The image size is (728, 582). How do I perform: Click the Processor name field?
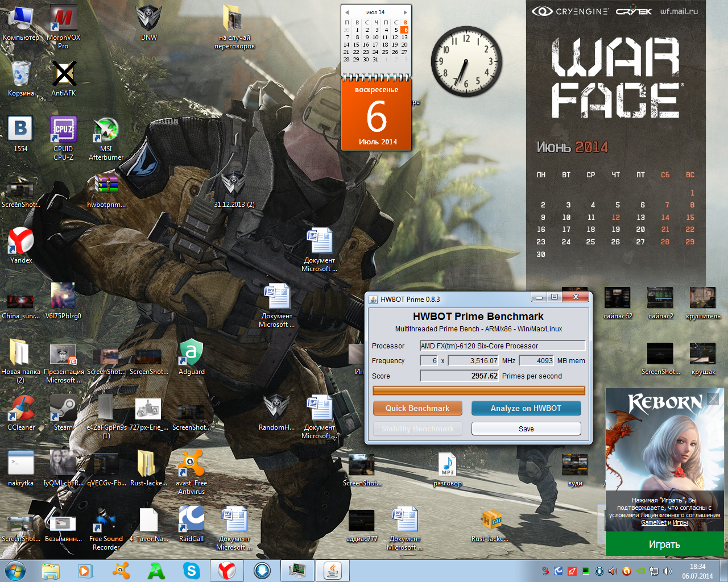pos(502,346)
